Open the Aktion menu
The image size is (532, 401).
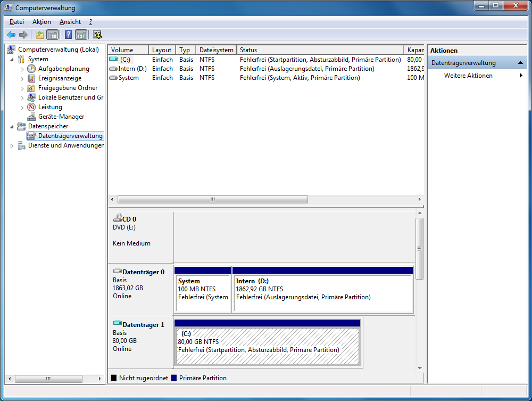click(x=41, y=22)
